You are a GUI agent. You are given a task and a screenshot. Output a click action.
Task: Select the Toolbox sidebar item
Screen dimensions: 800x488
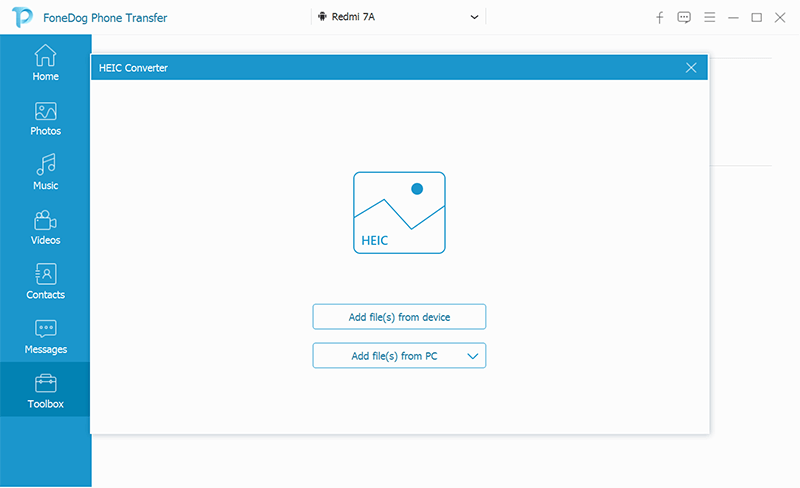(x=45, y=390)
